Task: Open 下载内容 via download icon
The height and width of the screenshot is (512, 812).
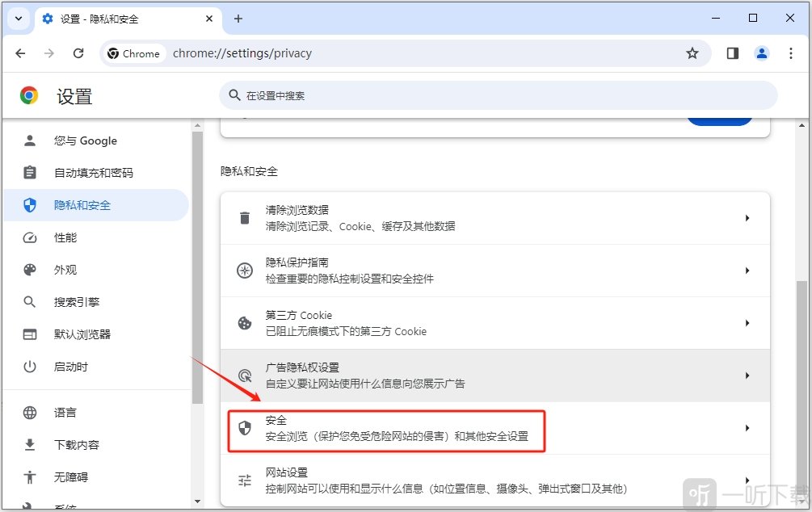Action: [x=30, y=444]
